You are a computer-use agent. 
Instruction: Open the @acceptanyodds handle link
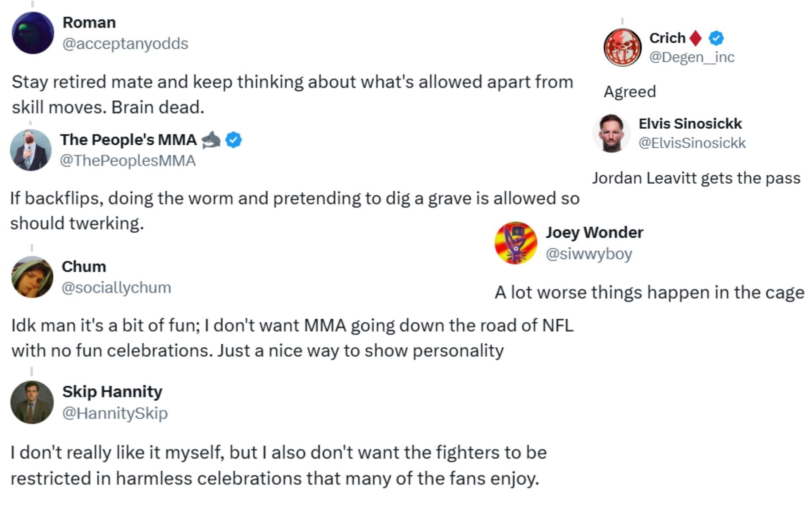coord(125,44)
